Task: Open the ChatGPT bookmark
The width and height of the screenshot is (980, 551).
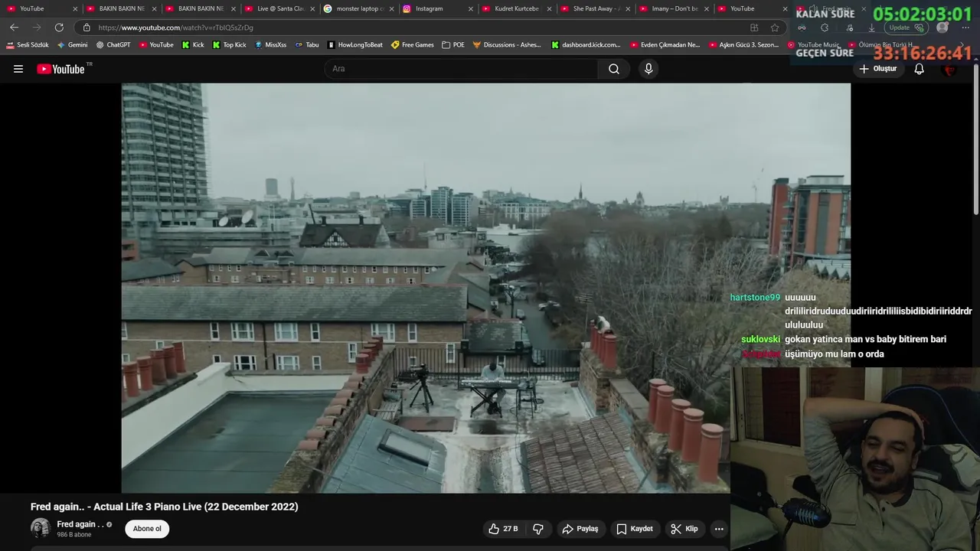Action: pos(113,45)
